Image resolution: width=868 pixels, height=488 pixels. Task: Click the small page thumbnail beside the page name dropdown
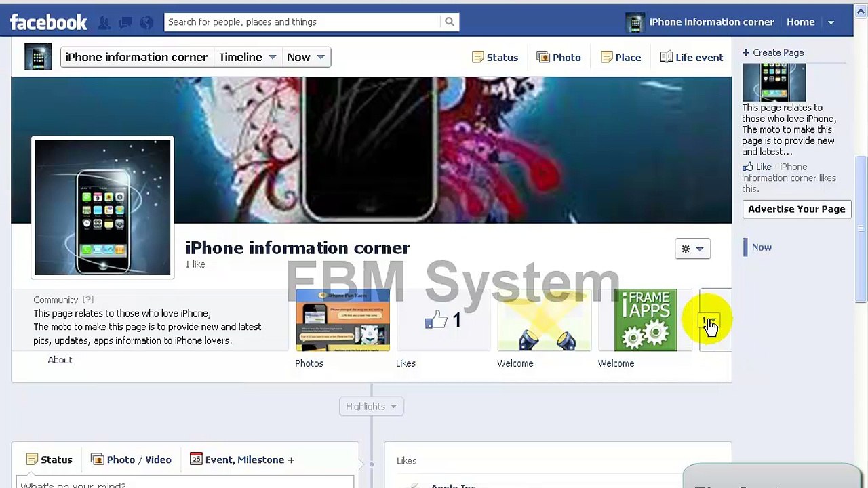38,57
